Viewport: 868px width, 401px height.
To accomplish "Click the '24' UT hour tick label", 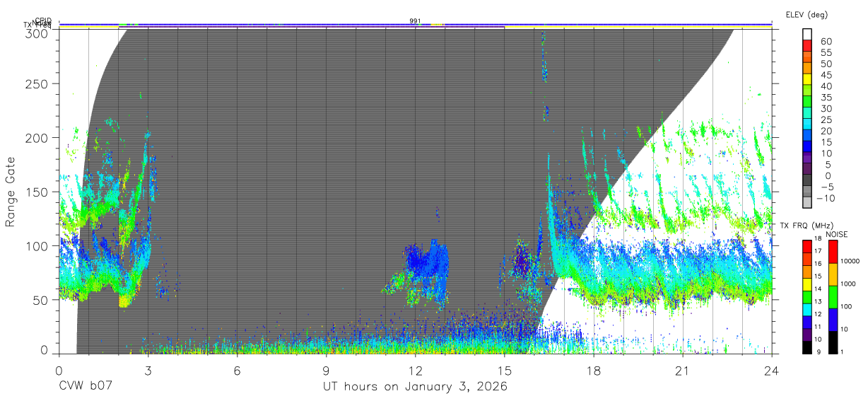I will pos(772,371).
